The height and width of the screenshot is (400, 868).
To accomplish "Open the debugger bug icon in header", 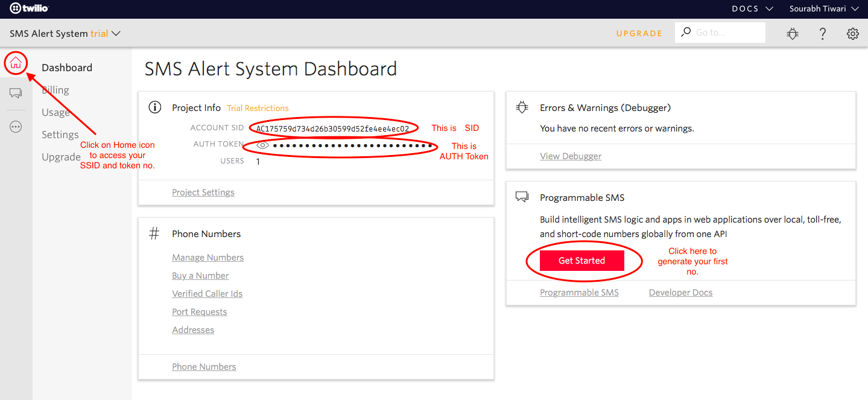I will (x=793, y=34).
